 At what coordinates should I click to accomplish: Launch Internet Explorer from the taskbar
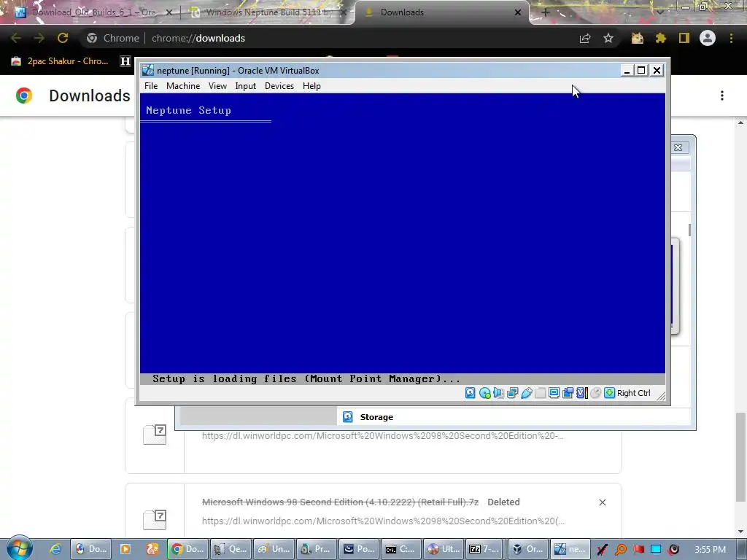55,549
